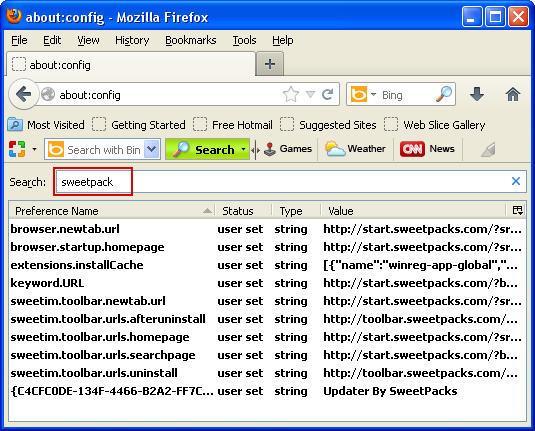This screenshot has width=535, height=431.
Task: Sort by the Preference Name column
Action: click(112, 211)
